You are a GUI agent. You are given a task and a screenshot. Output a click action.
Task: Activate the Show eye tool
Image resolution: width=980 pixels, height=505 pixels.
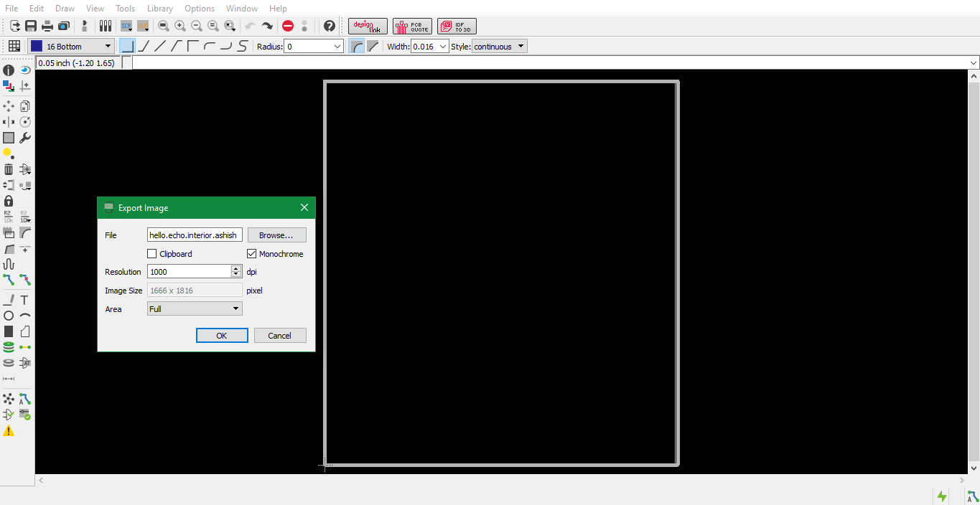(25, 70)
